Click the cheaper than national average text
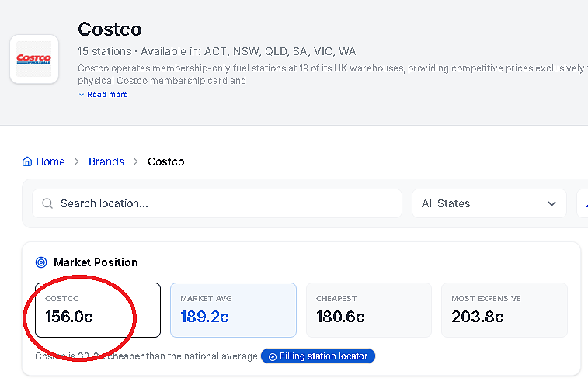Viewport: 588px width, 392px height. (148, 356)
